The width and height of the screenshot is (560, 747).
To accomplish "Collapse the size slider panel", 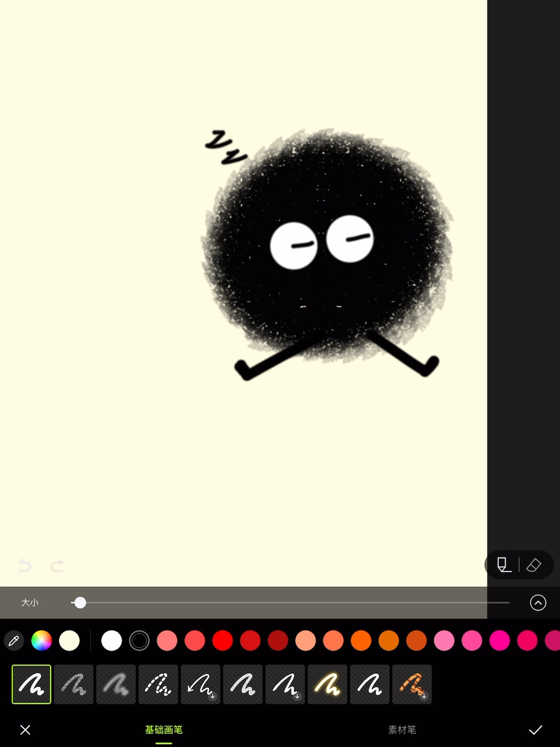I will click(538, 603).
